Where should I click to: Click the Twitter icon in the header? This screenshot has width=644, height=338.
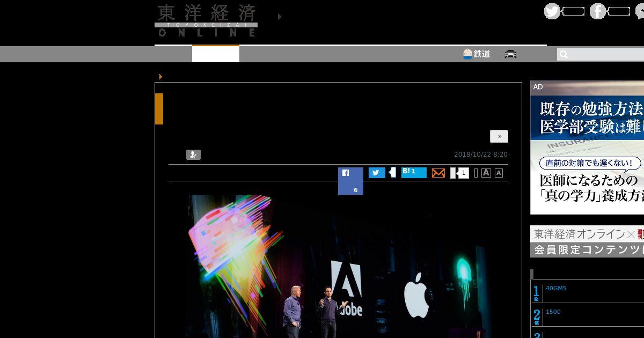click(552, 11)
